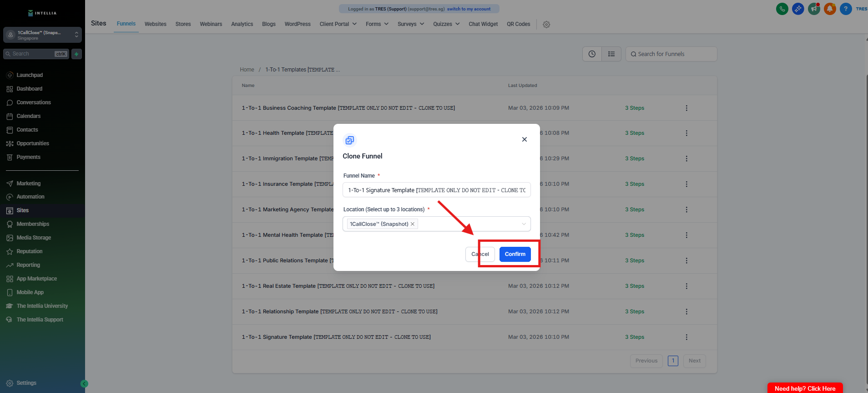The width and height of the screenshot is (868, 393).
Task: Open the Location select dropdown arrow
Action: (524, 224)
